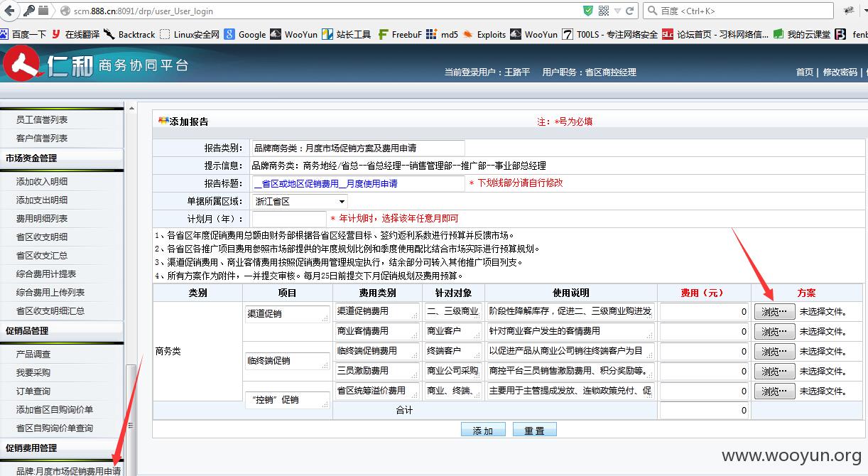Open the 百度一下 bookmark
The height and width of the screenshot is (476, 868).
pos(23,34)
